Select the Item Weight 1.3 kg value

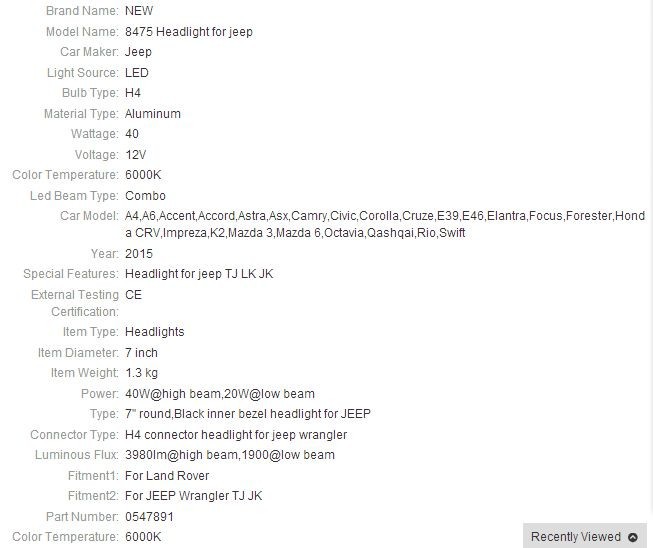pyautogui.click(x=141, y=373)
